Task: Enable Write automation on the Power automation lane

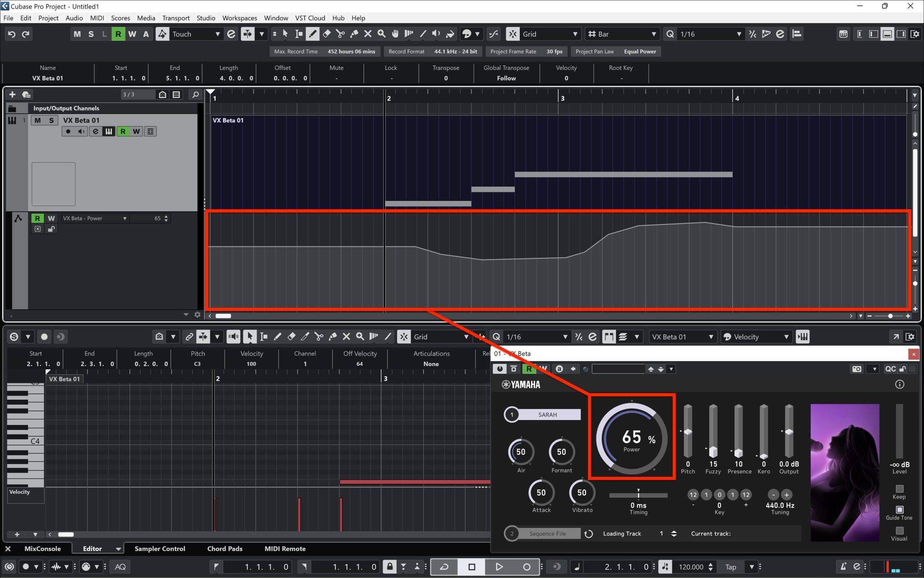Action: pos(51,218)
